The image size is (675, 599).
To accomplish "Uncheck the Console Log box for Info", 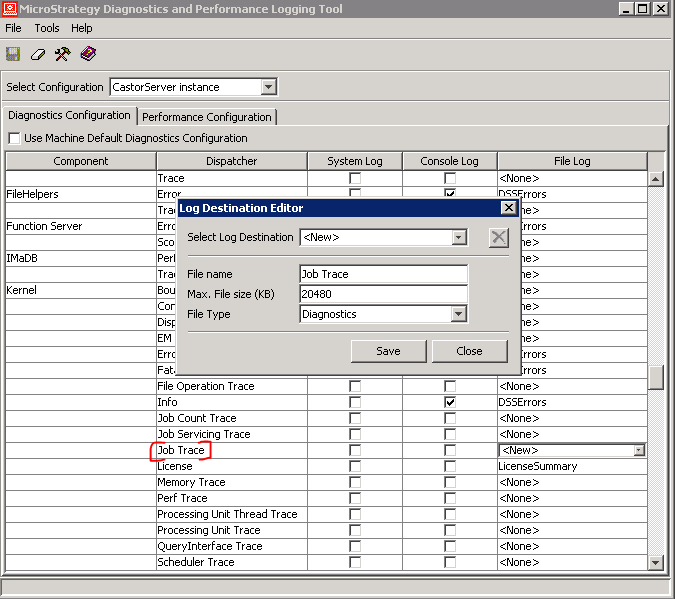I will point(450,402).
